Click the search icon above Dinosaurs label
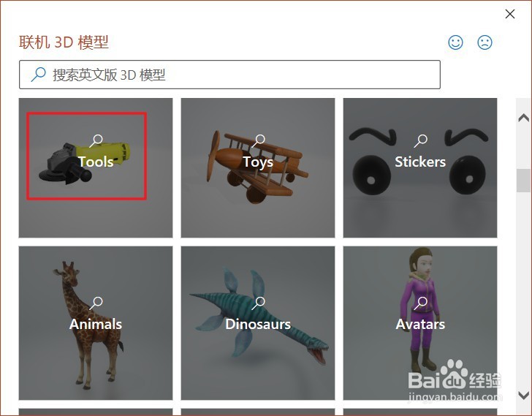The image size is (532, 416). (258, 303)
